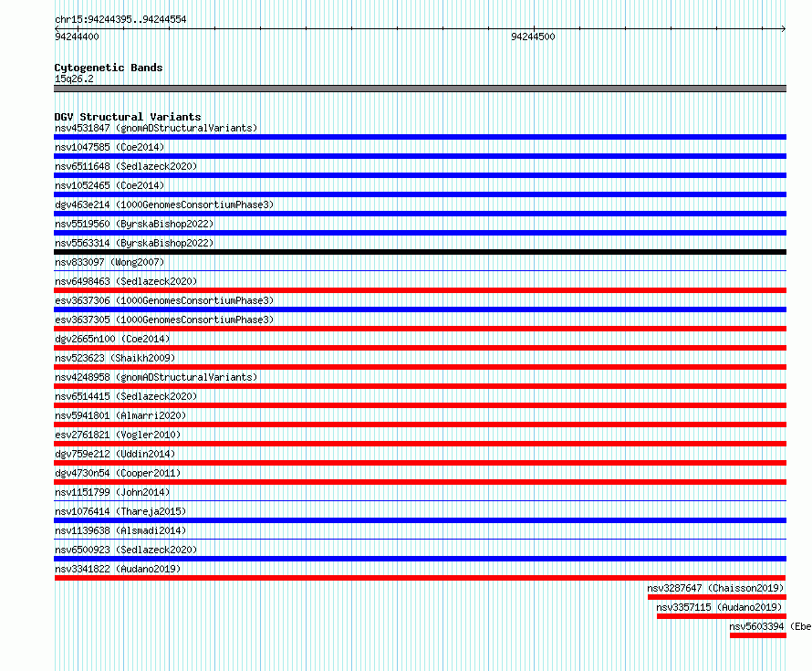Viewport: 812px width, 671px height.
Task: Open nsv6511648 (Sedlazeck2020) variant
Action: [126, 166]
